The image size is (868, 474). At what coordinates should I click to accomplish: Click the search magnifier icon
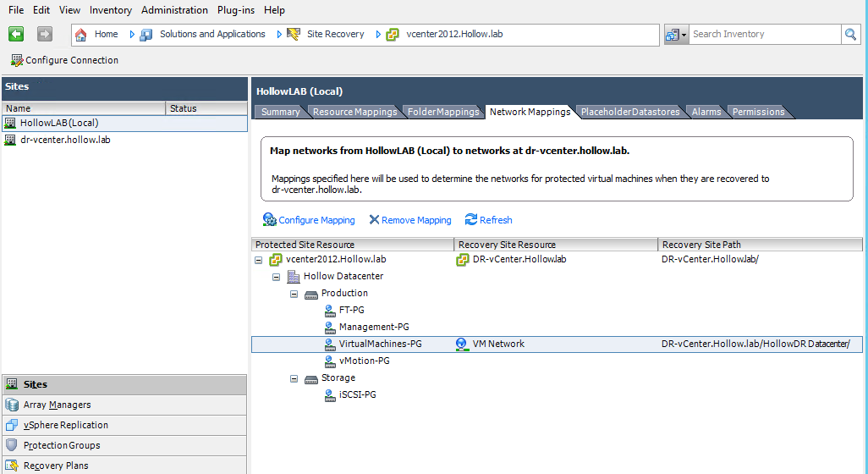pyautogui.click(x=850, y=35)
